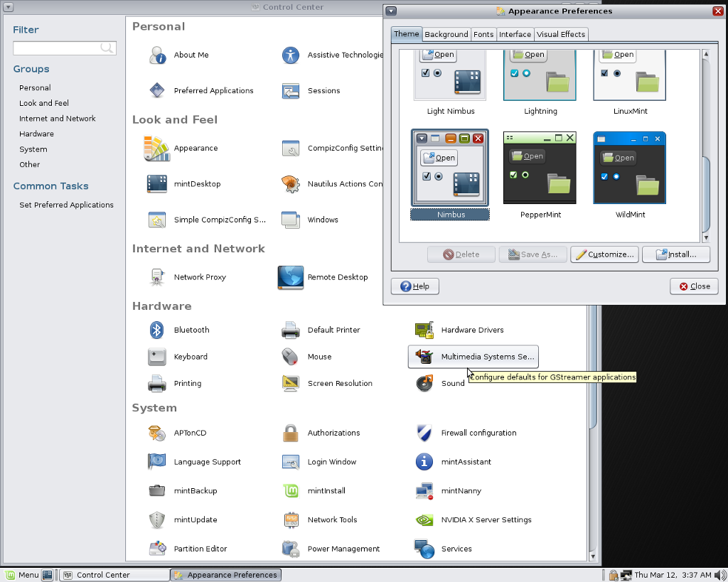Open Bluetooth icon
This screenshot has width=728, height=582.
coord(157,330)
